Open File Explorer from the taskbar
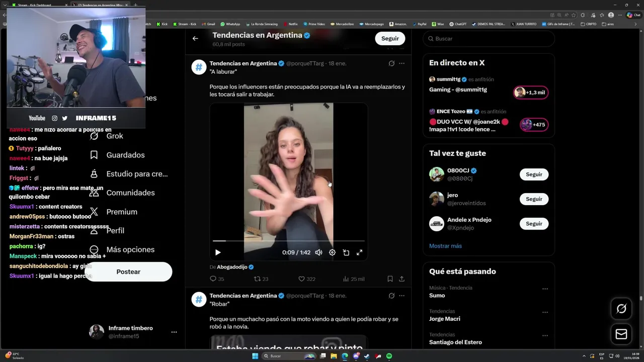 coord(334,356)
